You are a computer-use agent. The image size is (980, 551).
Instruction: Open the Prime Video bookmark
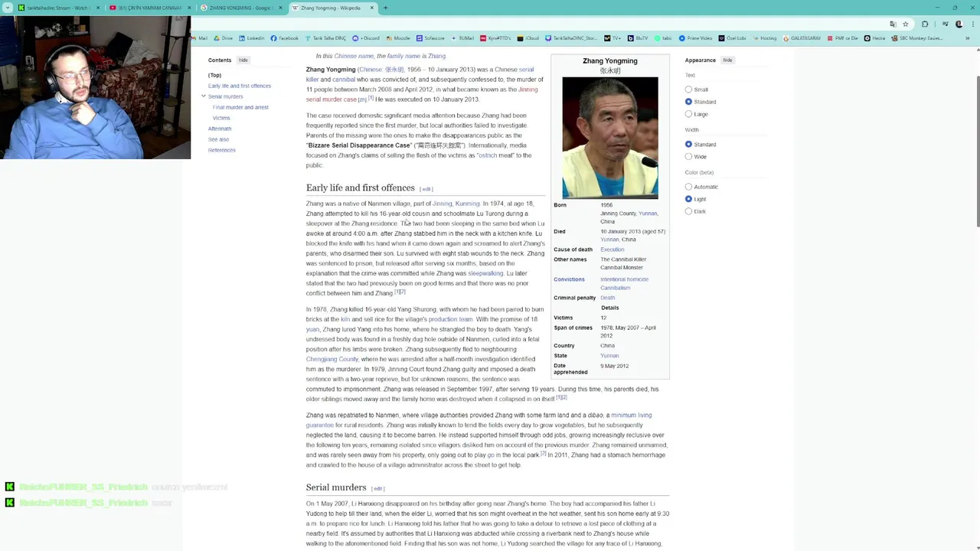[x=695, y=38]
